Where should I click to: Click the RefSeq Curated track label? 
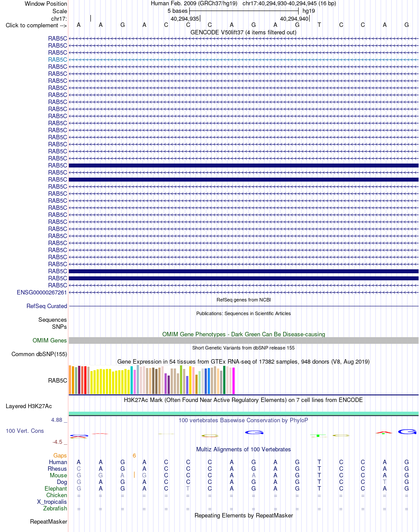[47, 306]
